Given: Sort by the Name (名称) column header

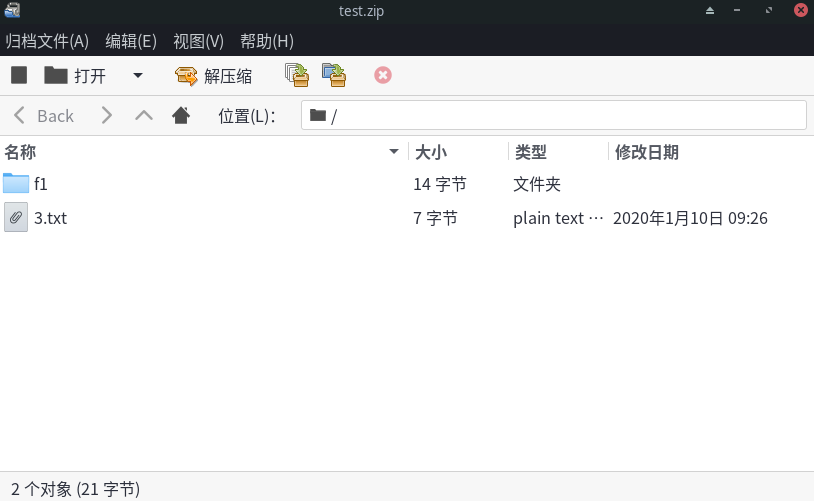Looking at the screenshot, I should pos(200,152).
